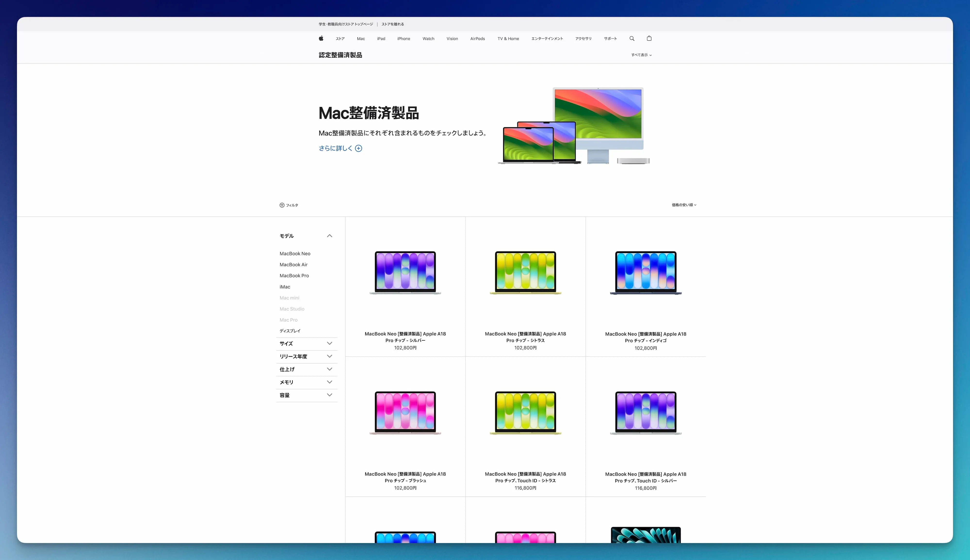Open the アクセサリ menu item
970x560 pixels.
tap(583, 39)
